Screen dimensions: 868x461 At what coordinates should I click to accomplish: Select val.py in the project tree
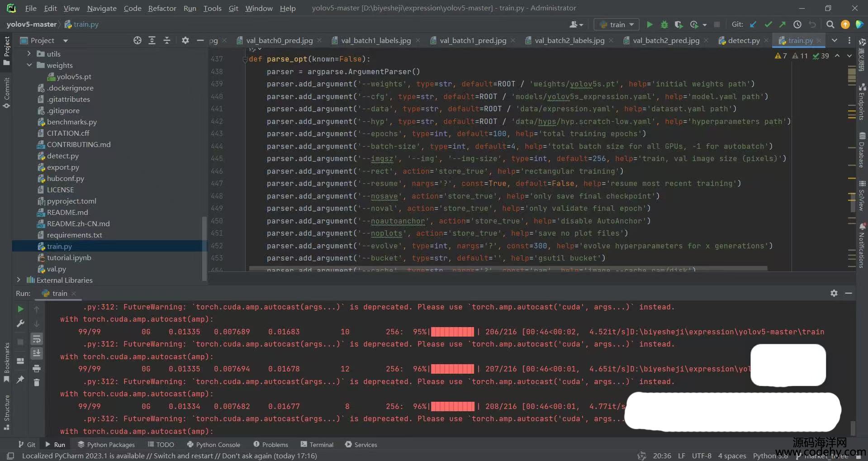coord(56,269)
